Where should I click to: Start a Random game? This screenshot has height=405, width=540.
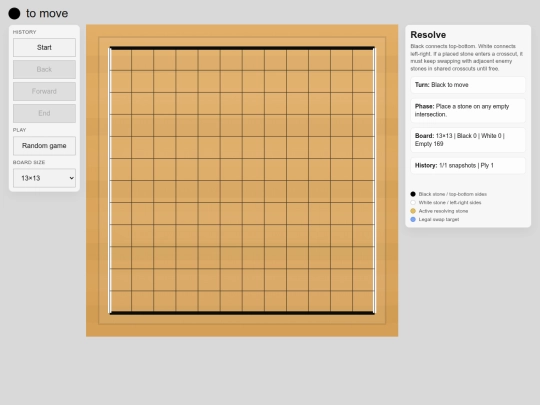click(x=44, y=146)
